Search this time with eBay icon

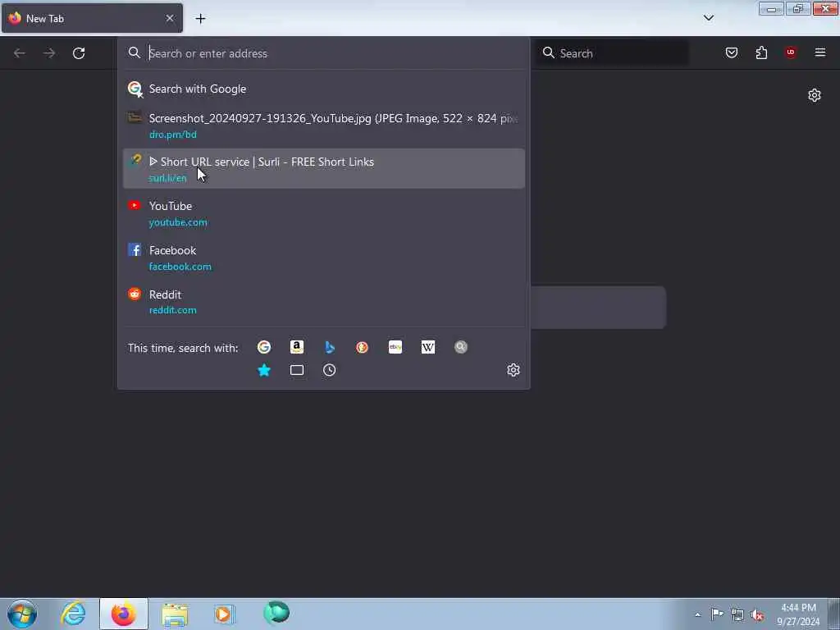(395, 347)
